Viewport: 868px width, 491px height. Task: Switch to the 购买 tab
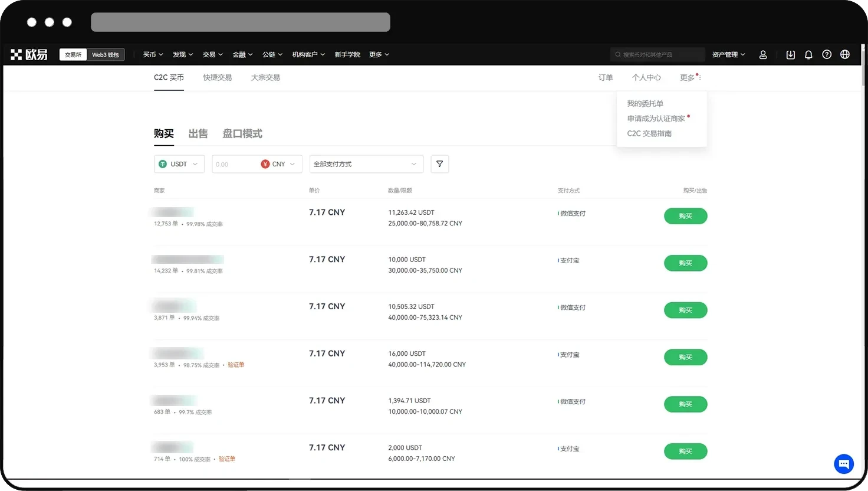coord(164,134)
